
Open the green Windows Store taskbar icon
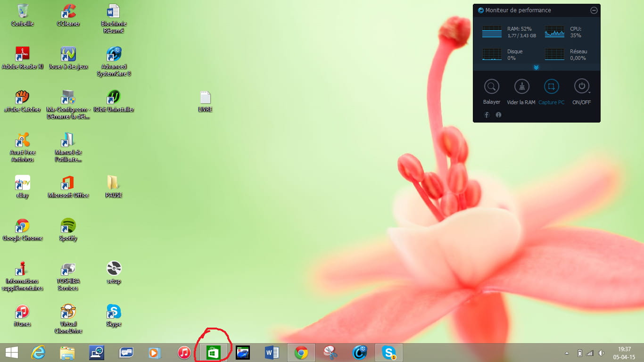214,353
